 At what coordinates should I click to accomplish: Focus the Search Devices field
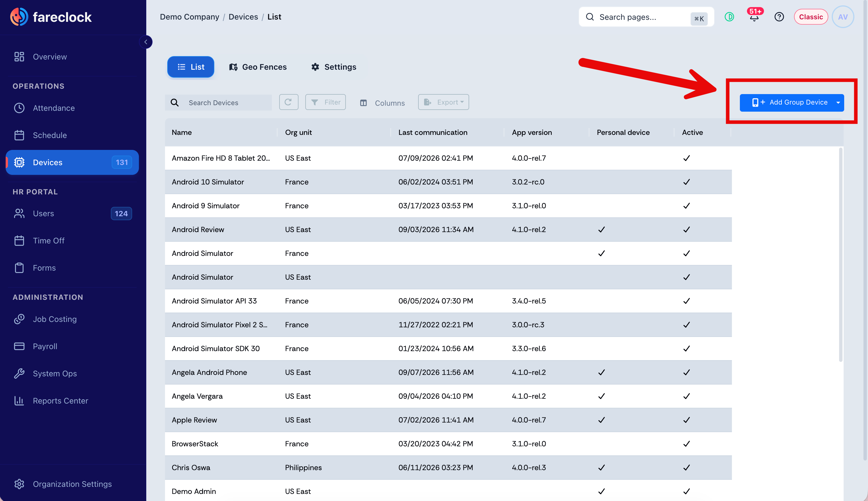click(218, 103)
